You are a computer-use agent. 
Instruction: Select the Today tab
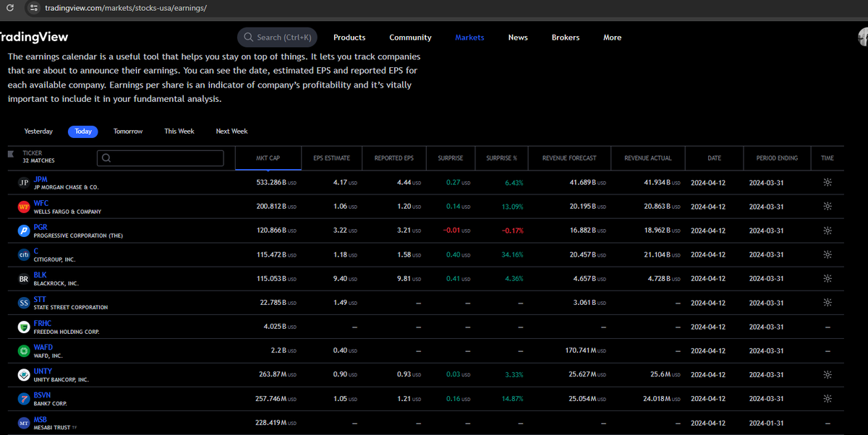point(83,132)
